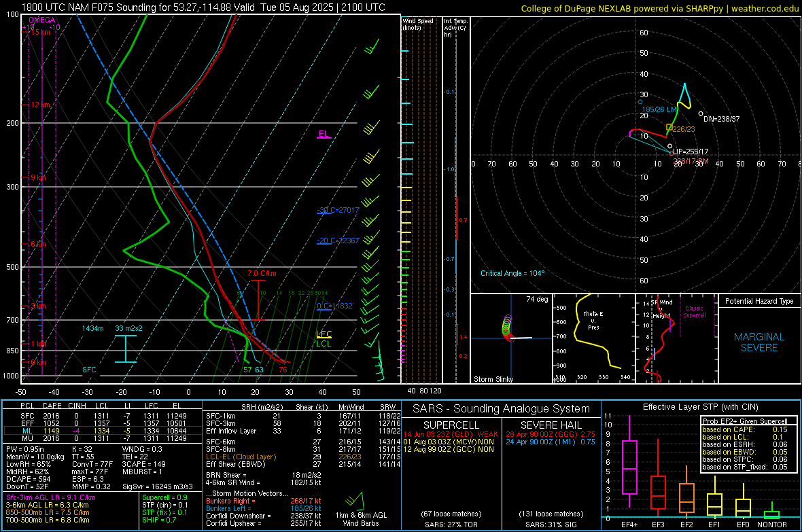Click the 'Critical Angle = 104°' text
Image resolution: width=802 pixels, height=532 pixels.
[x=512, y=273]
